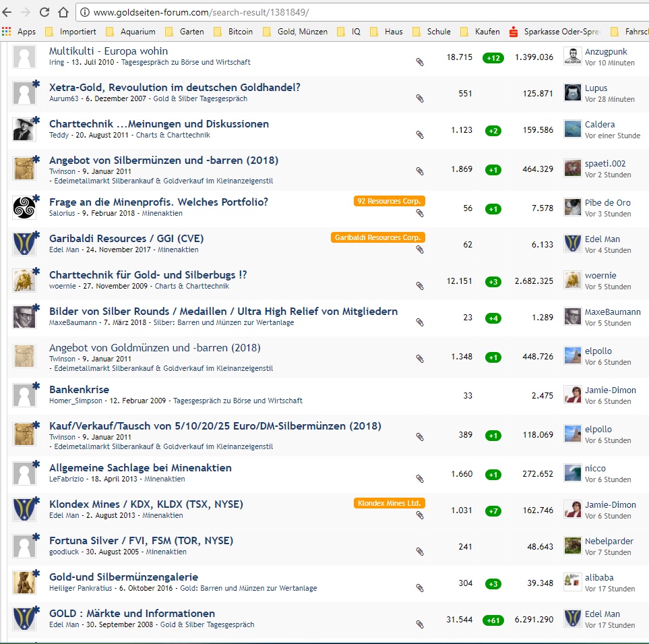Open Minenaktien forum link in Fortuna Silver row
This screenshot has width=649, height=644.
(166, 552)
